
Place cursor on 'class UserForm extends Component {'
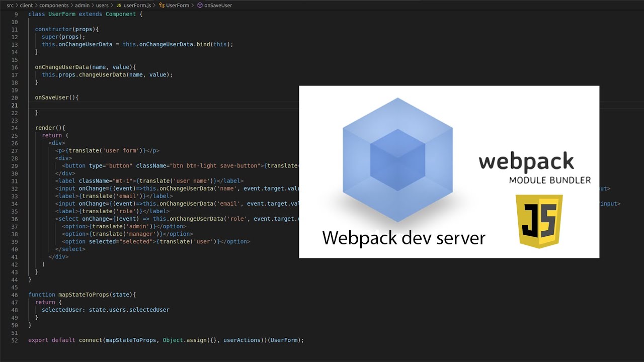(x=86, y=14)
